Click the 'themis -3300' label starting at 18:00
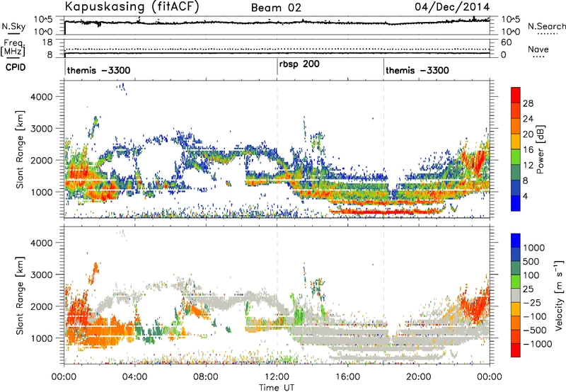566x392 pixels. tap(417, 70)
